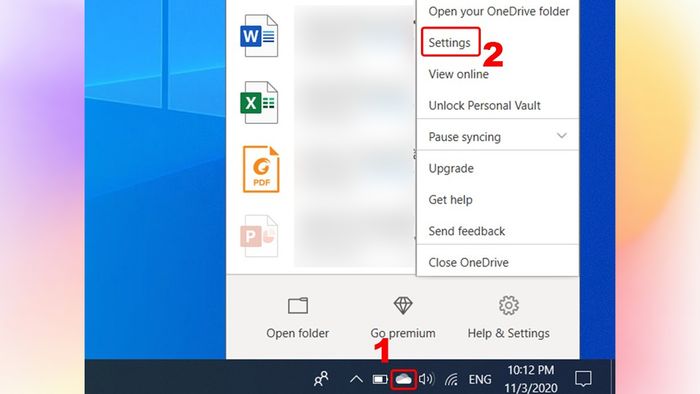Select Open your OneDrive folder

(498, 11)
